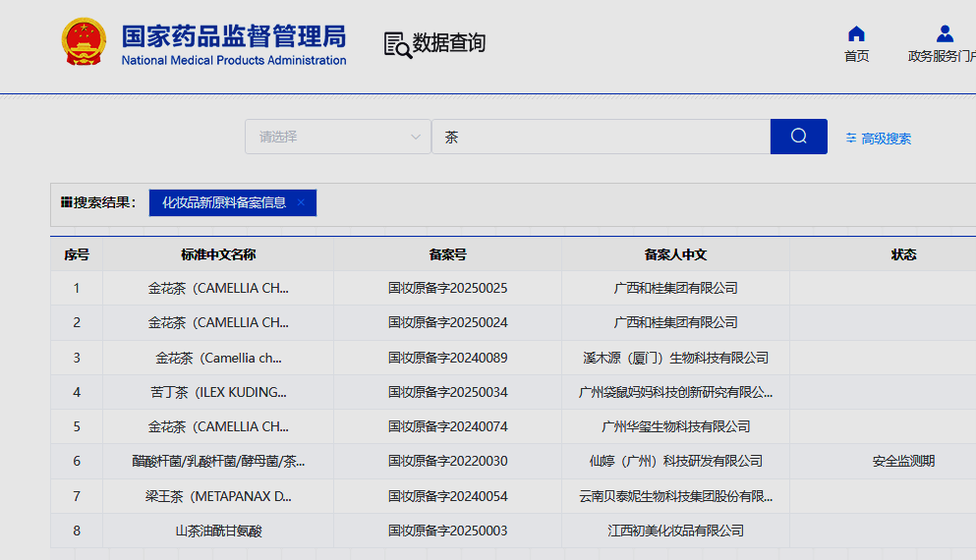Open 高级搜索 advanced search

pos(886,139)
